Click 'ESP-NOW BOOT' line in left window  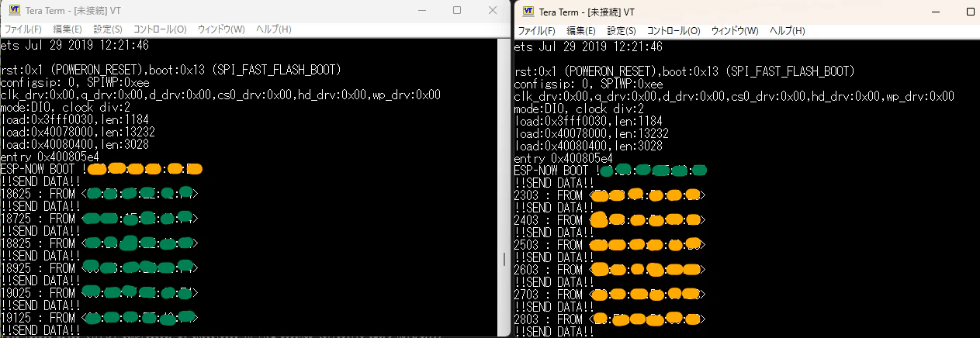tap(102, 169)
